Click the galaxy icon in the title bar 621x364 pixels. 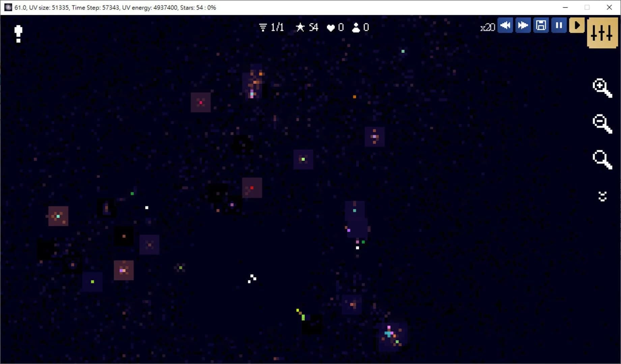tap(8, 7)
